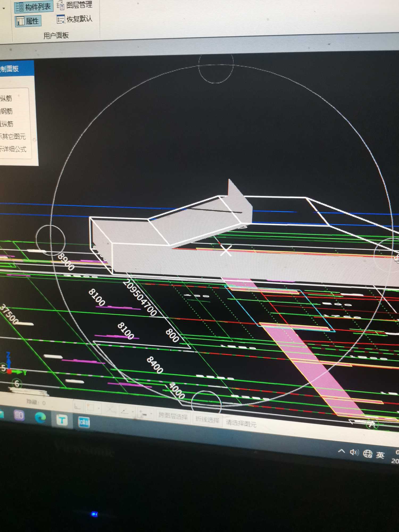Click the 209504700 dimension label
Image resolution: width=399 pixels, height=532 pixels.
(140, 298)
